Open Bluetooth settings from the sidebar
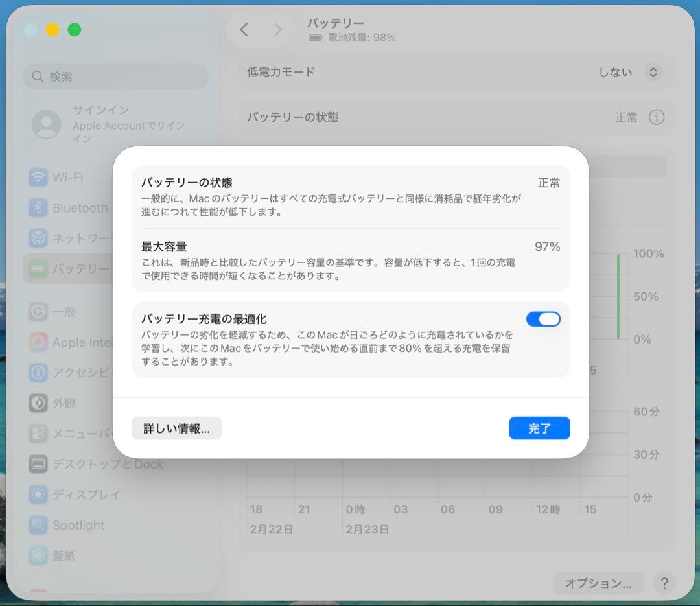 [x=39, y=207]
